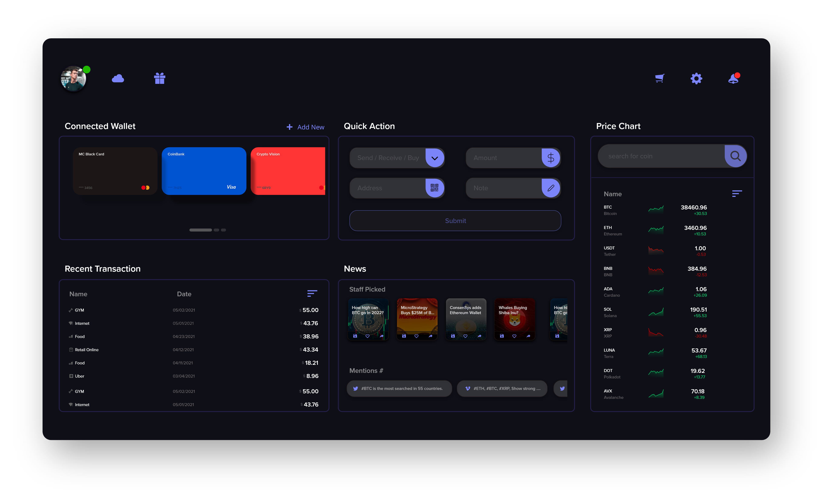Save the Whales Buying Shiba Inu article

tap(502, 336)
